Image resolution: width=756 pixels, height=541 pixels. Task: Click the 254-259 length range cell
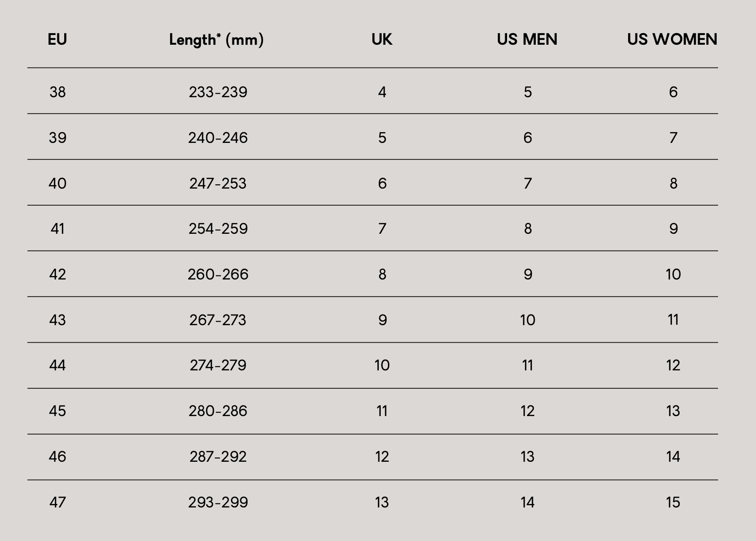[218, 228]
